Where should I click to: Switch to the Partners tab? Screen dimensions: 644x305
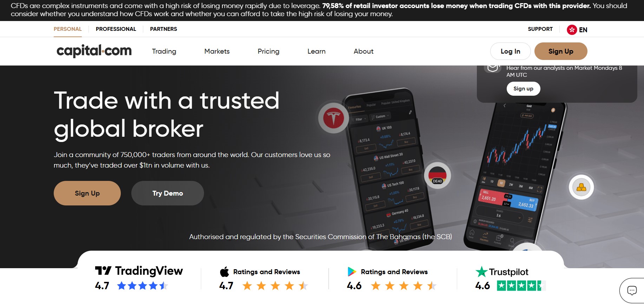164,29
